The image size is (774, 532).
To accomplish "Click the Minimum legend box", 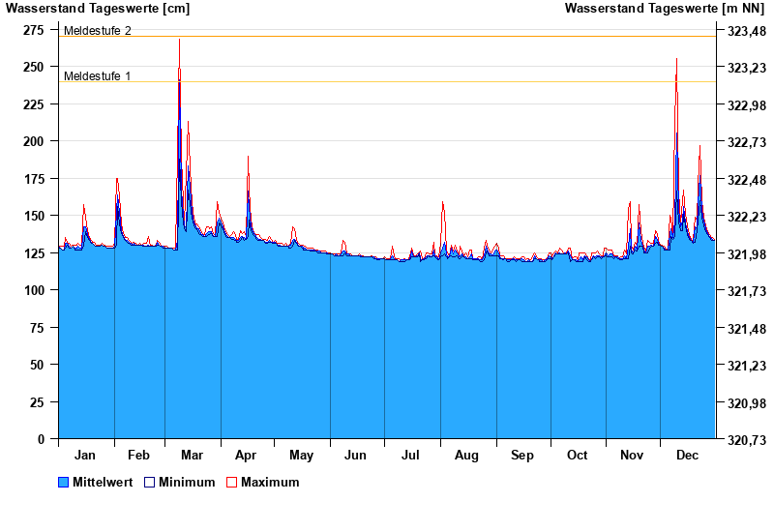I will 149,482.
